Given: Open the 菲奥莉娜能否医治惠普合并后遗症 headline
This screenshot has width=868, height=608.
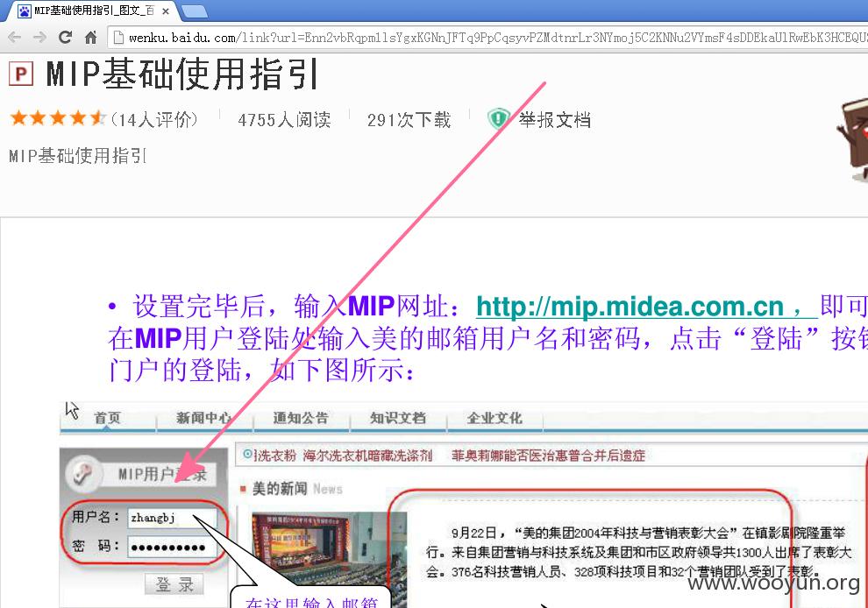Looking at the screenshot, I should coord(548,456).
